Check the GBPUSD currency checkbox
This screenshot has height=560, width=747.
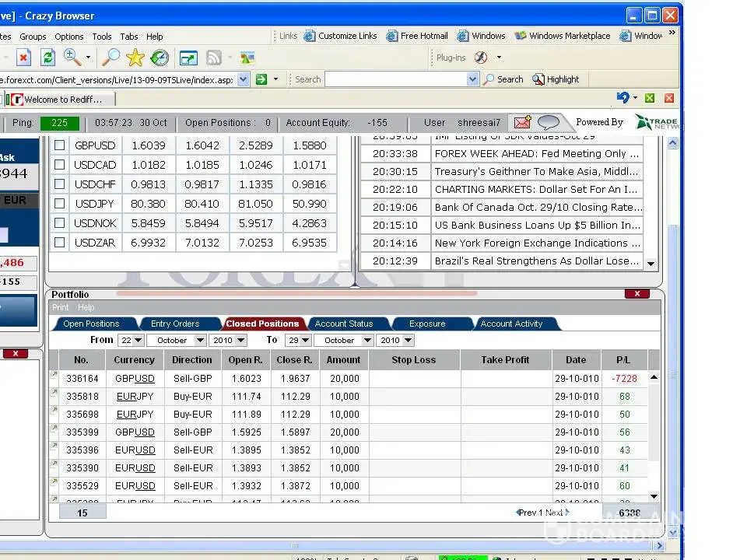coord(59,145)
